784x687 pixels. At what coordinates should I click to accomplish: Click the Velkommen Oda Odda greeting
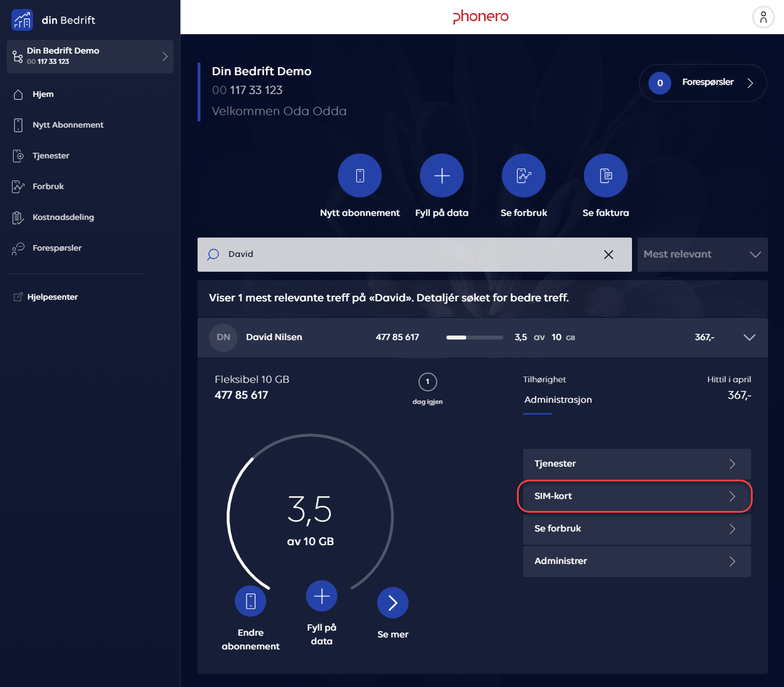pyautogui.click(x=279, y=111)
